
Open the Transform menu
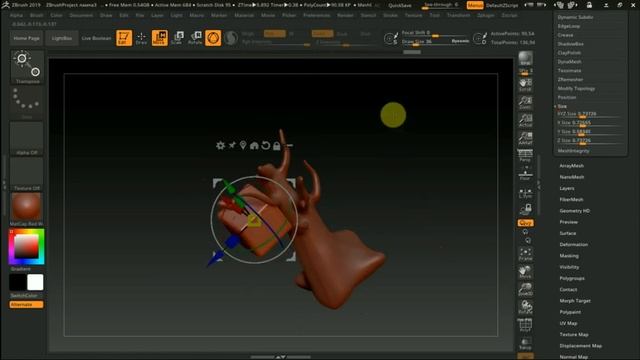point(458,15)
